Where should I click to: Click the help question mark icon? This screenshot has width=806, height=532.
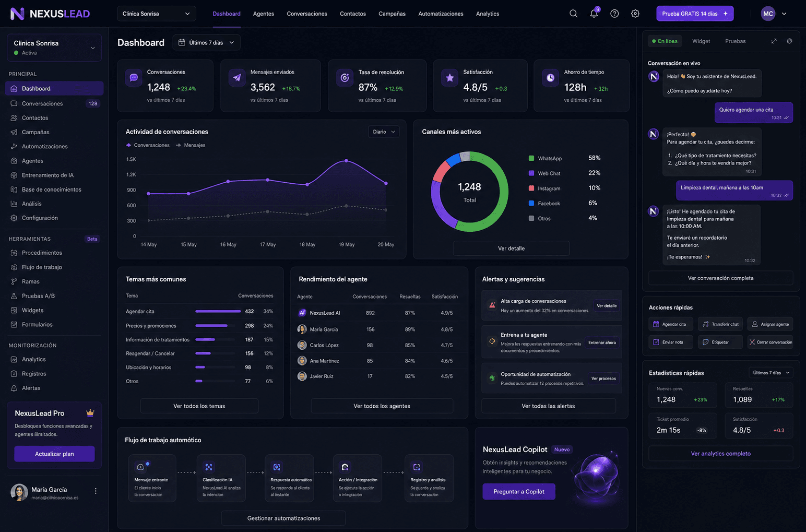coord(614,14)
